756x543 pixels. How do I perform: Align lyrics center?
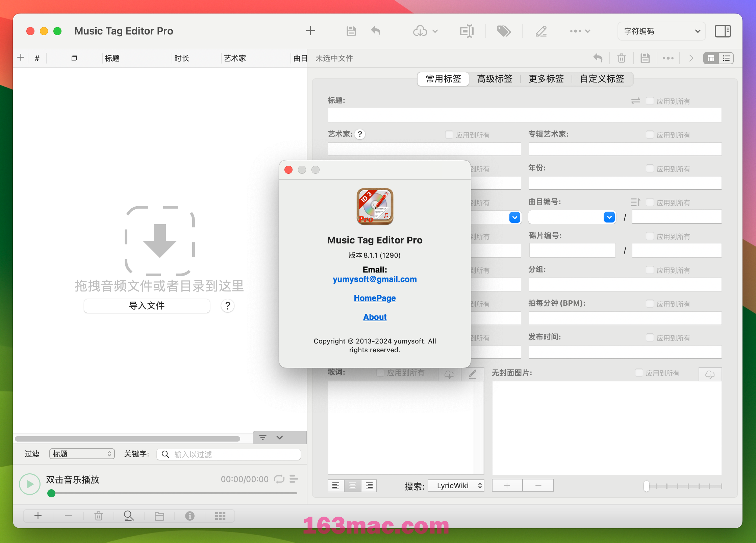[352, 486]
